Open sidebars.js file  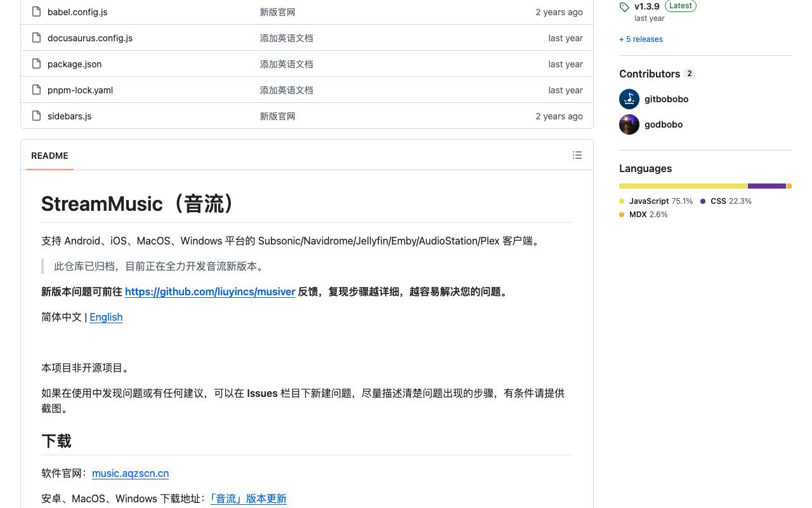(x=69, y=116)
